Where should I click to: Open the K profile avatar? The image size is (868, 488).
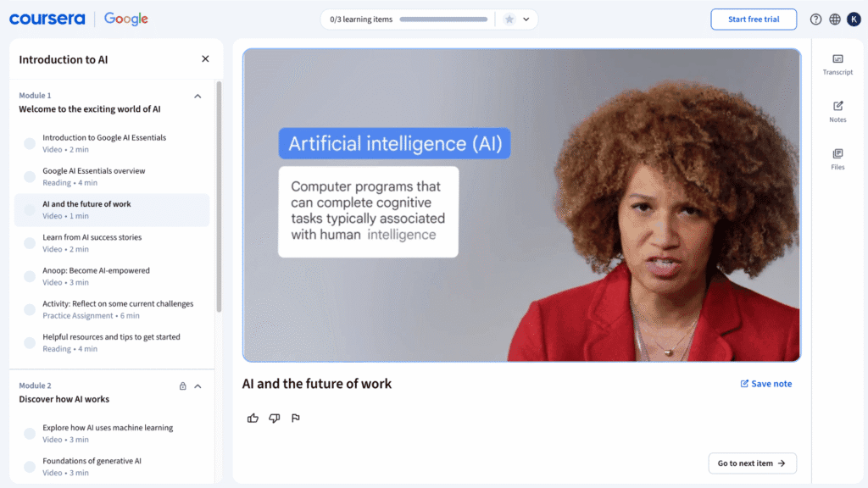pos(854,19)
